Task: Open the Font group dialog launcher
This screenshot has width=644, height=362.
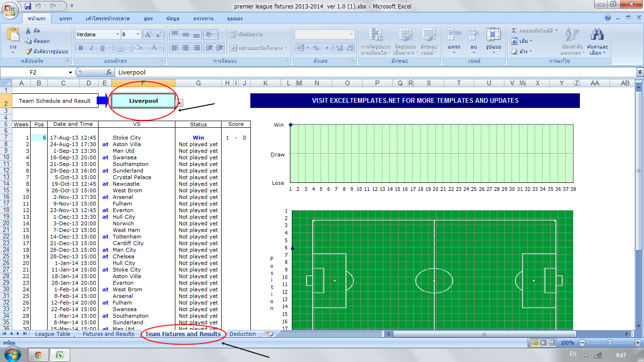Action: click(162, 61)
